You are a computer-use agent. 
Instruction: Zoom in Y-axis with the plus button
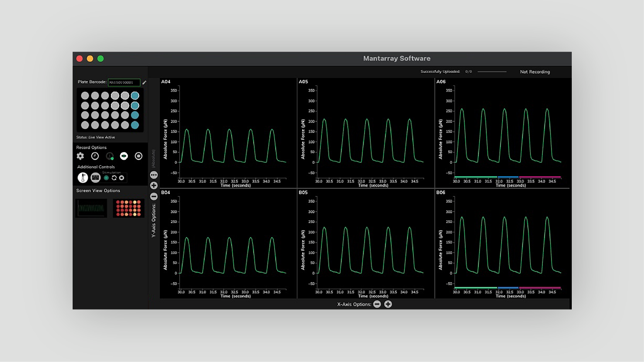pyautogui.click(x=154, y=186)
